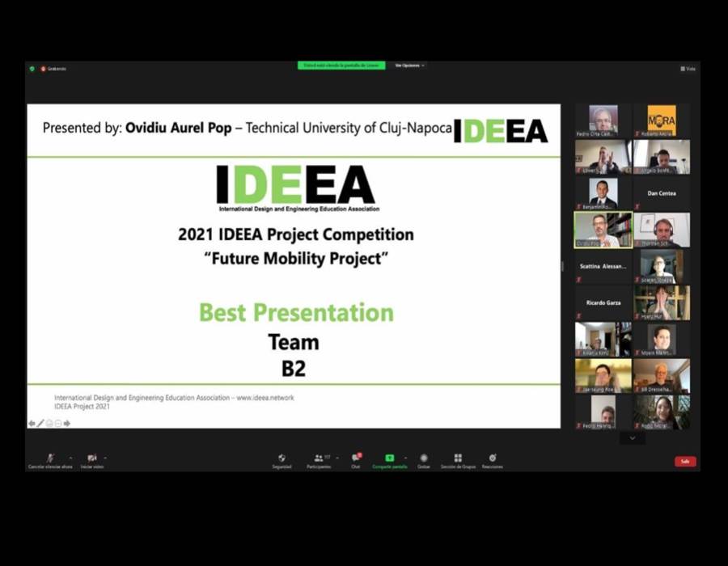Open the Participantes panel icon
The width and height of the screenshot is (728, 566).
click(x=319, y=458)
